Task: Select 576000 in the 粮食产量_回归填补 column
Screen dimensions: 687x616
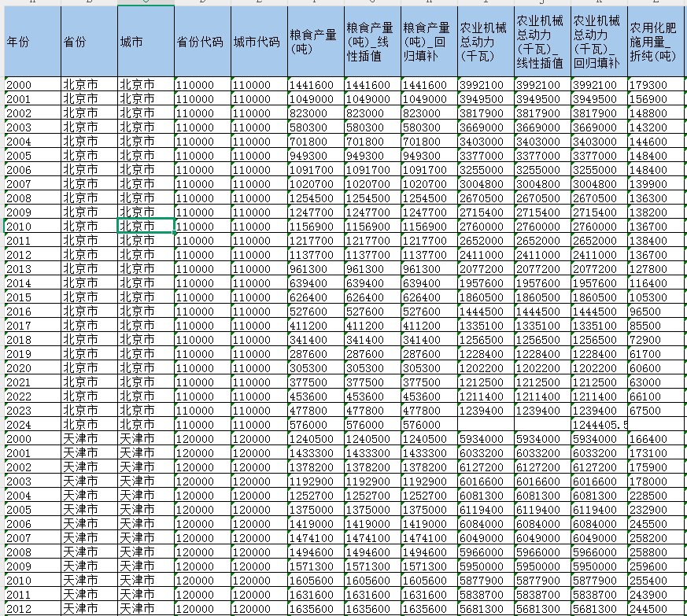Action: pos(428,424)
